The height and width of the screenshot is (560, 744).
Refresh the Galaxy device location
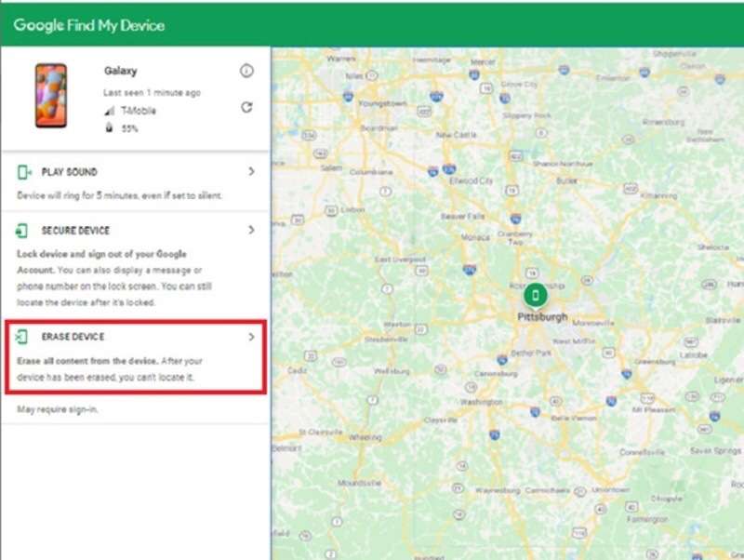tap(246, 107)
